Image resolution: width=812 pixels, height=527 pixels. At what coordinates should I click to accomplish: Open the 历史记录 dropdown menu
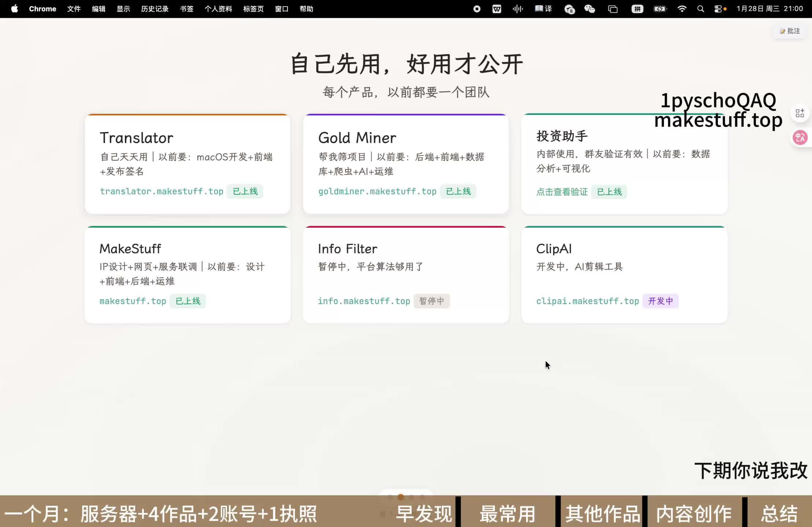tap(155, 8)
